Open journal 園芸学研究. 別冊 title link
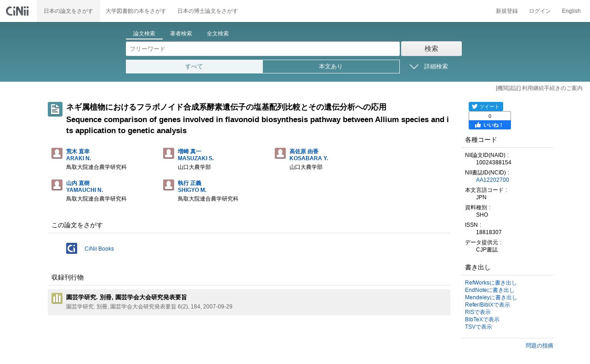 click(126, 297)
